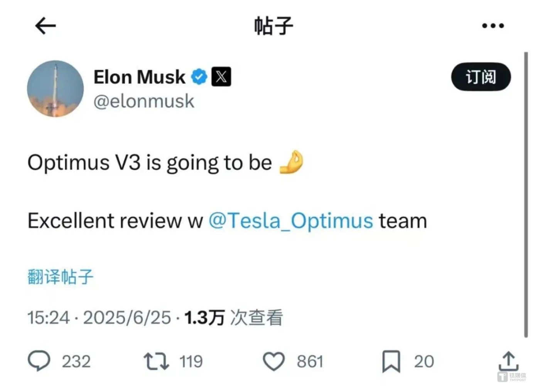540x392 pixels.
Task: Click the 15:24 post timestamp
Action: [49, 318]
